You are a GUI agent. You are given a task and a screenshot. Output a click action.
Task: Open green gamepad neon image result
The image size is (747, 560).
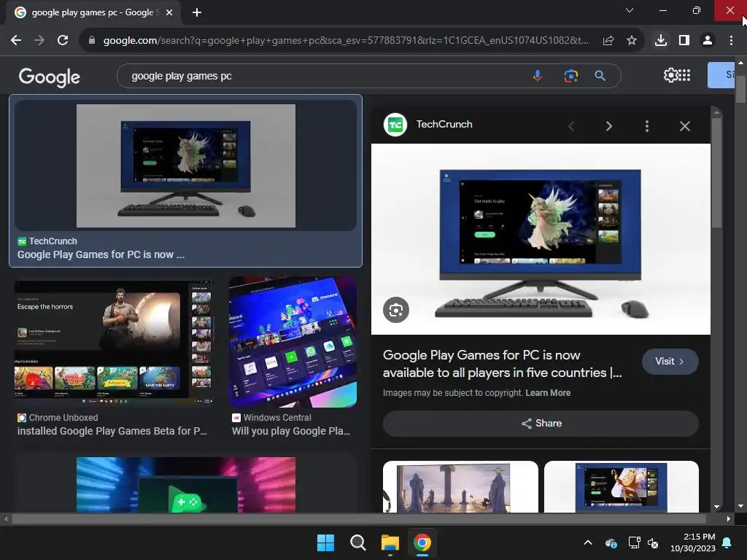click(186, 485)
